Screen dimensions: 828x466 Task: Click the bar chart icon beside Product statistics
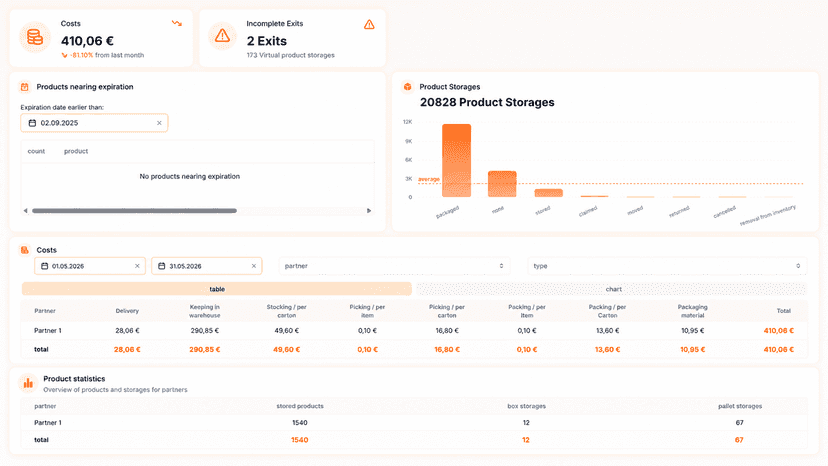28,384
